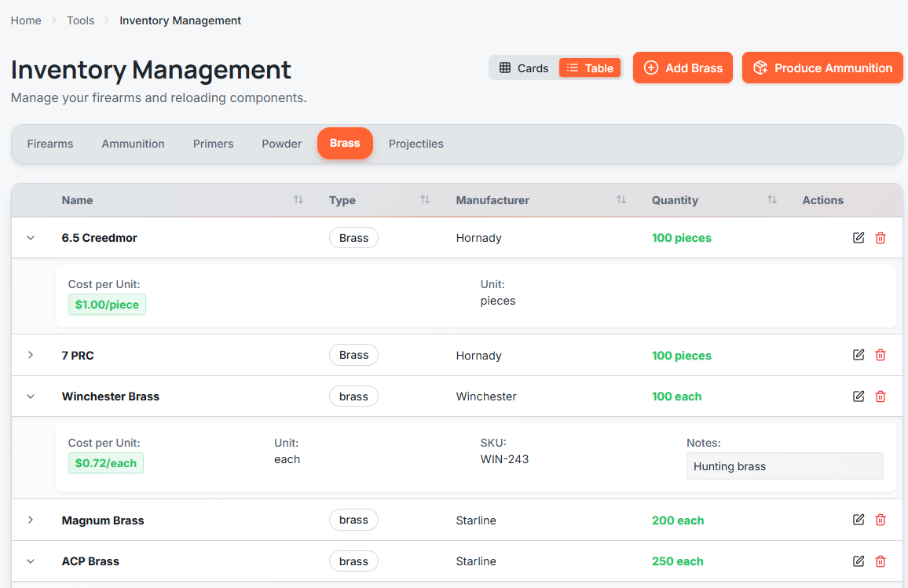The image size is (908, 588).
Task: Sort table by Name column
Action: tap(298, 200)
